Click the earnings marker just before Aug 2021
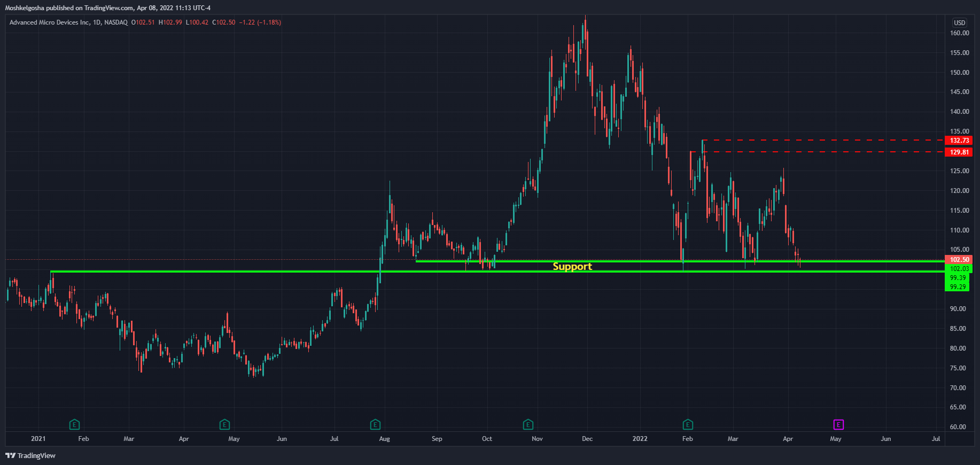 click(375, 425)
